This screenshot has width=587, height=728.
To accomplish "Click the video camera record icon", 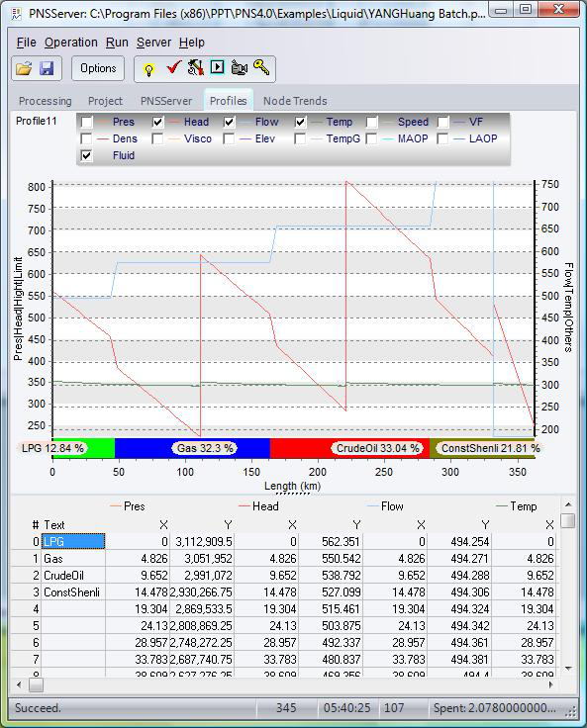I will click(x=239, y=68).
